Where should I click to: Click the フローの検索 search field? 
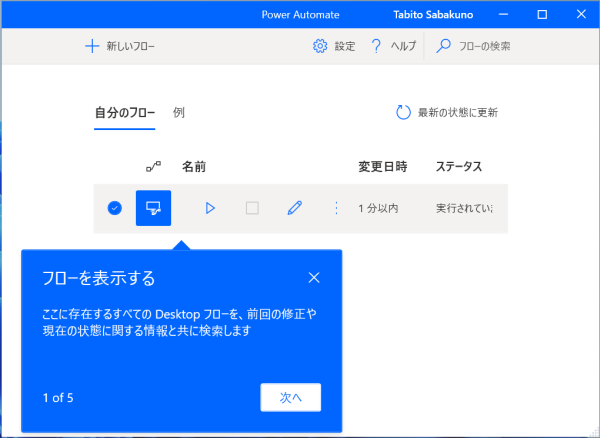click(x=473, y=47)
